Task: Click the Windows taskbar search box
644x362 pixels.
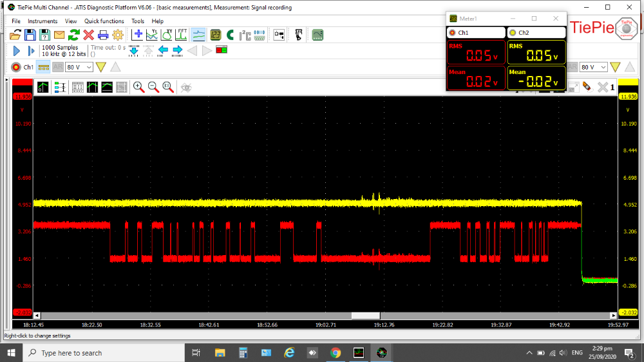Action: (71, 353)
